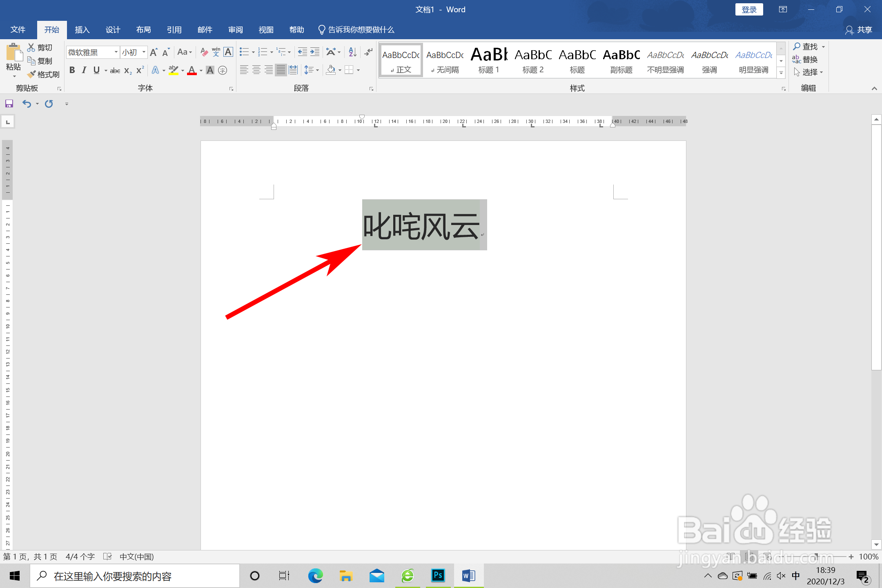Click the Copy icon
This screenshot has height=588, width=882.
(31, 61)
